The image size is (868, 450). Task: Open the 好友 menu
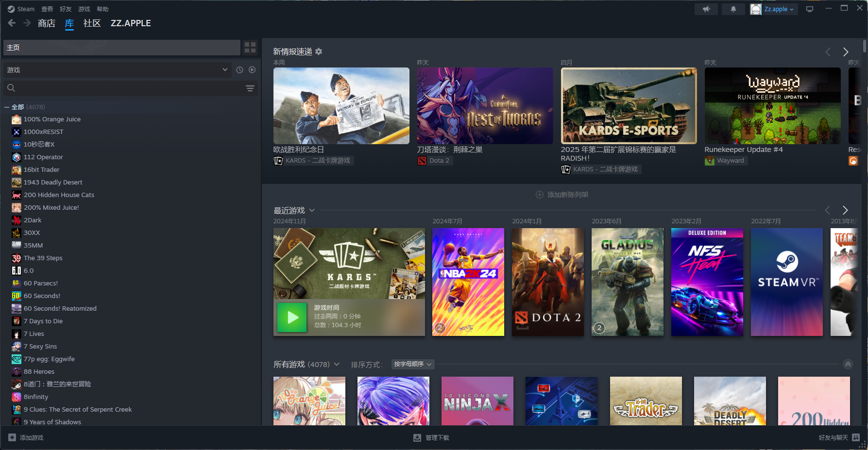[66, 9]
